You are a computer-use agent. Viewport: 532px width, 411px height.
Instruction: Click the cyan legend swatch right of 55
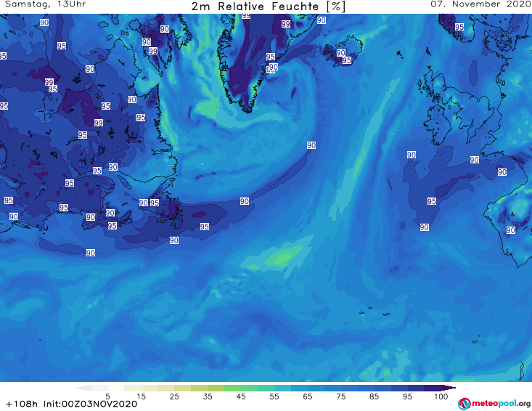[x=282, y=388]
